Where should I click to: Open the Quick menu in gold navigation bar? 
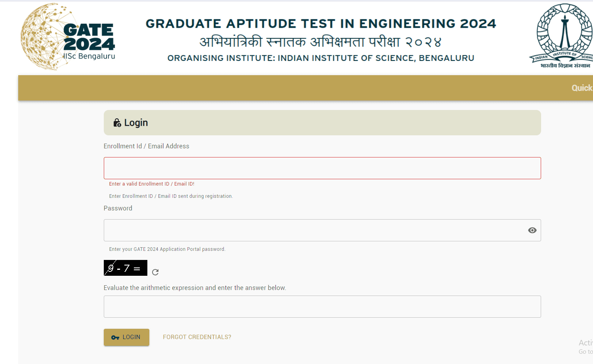click(581, 88)
